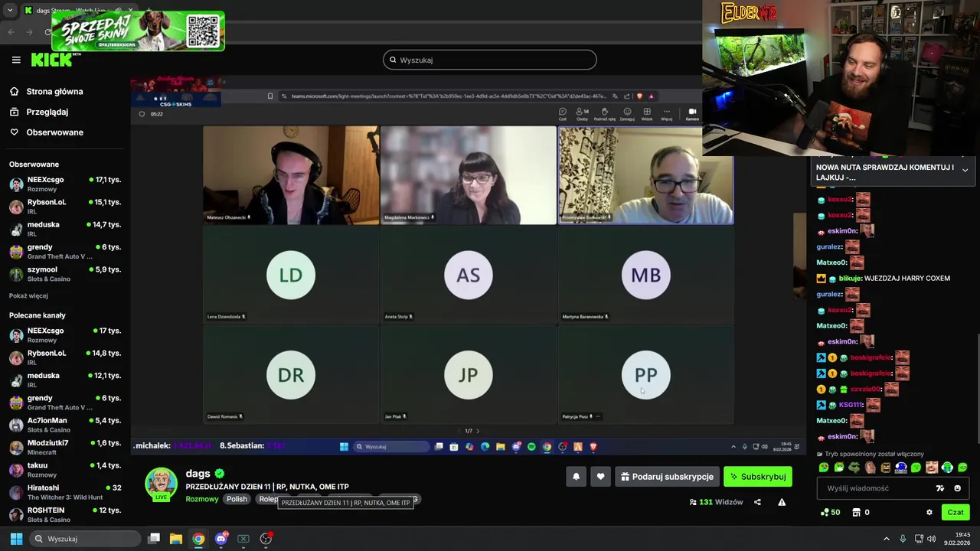Select DR participant avatar tile
Screen dimensions: 980x551
pyautogui.click(x=291, y=375)
